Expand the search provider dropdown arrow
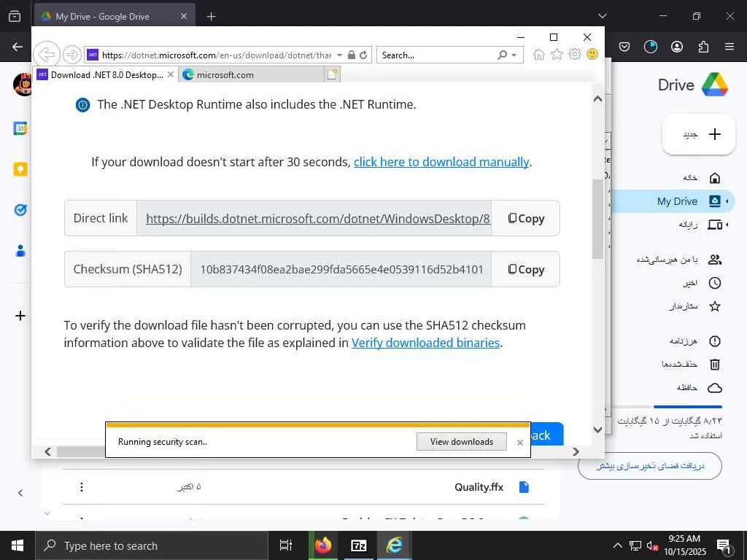747x560 pixels. 514,55
